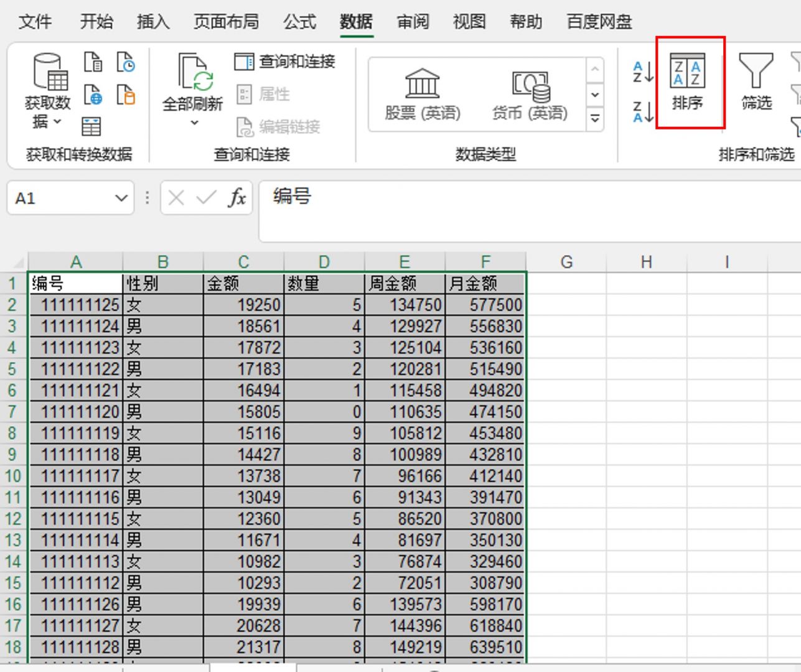Screen dimensions: 801x672
Task: Open the Name Box dropdown
Action: [x=120, y=198]
